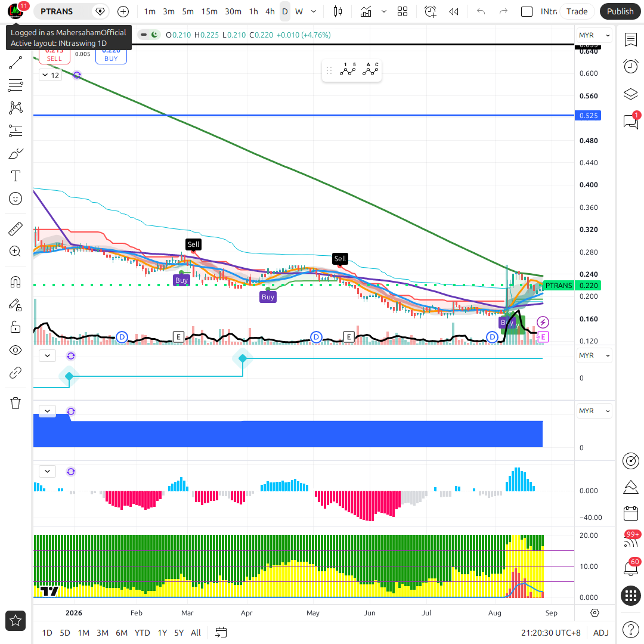The width and height of the screenshot is (644, 644).
Task: Select the 1Y date range
Action: [x=162, y=633]
